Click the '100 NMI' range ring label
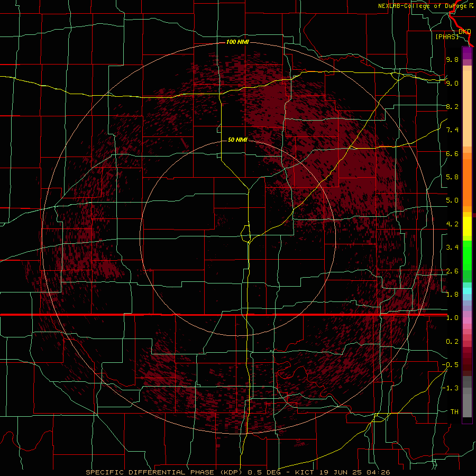Image resolution: width=476 pixels, height=476 pixels. [237, 42]
